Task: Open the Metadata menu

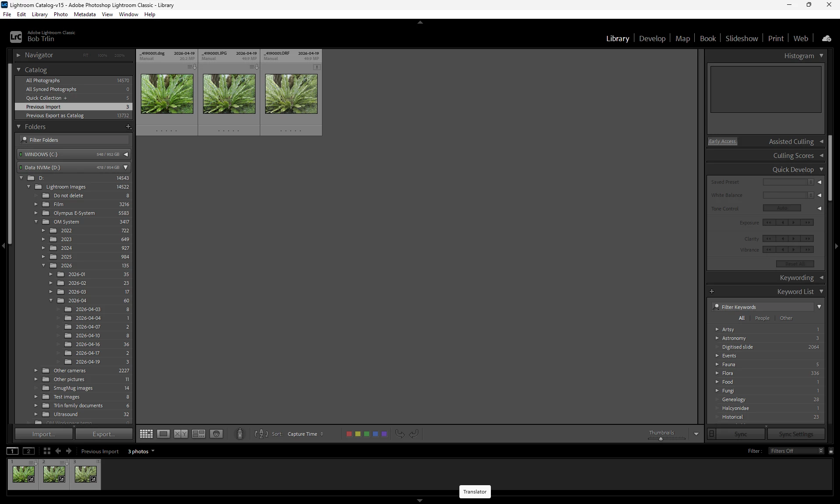Action: click(84, 14)
